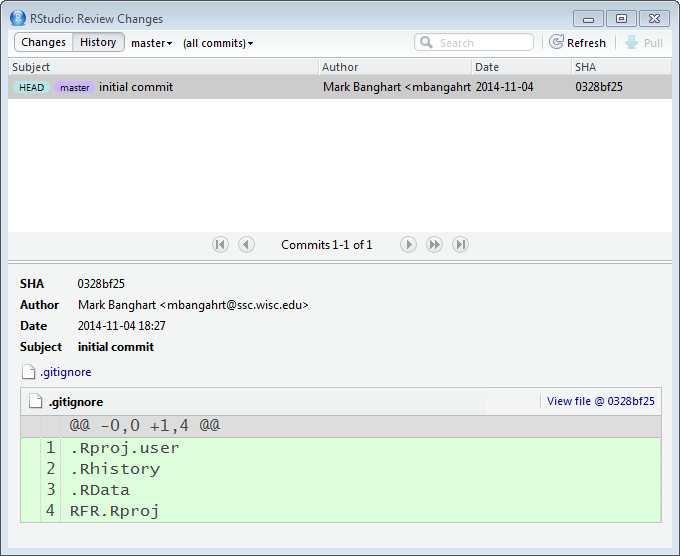Click the .gitignore diff header file icon
Image resolution: width=680 pixels, height=556 pixels.
click(36, 401)
